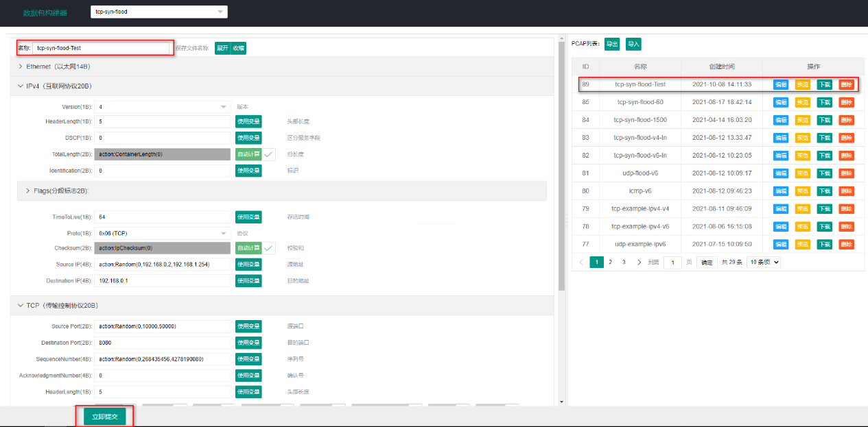Click import button beside PCAP list
Screen dimensions: 868x427
[x=633, y=44]
